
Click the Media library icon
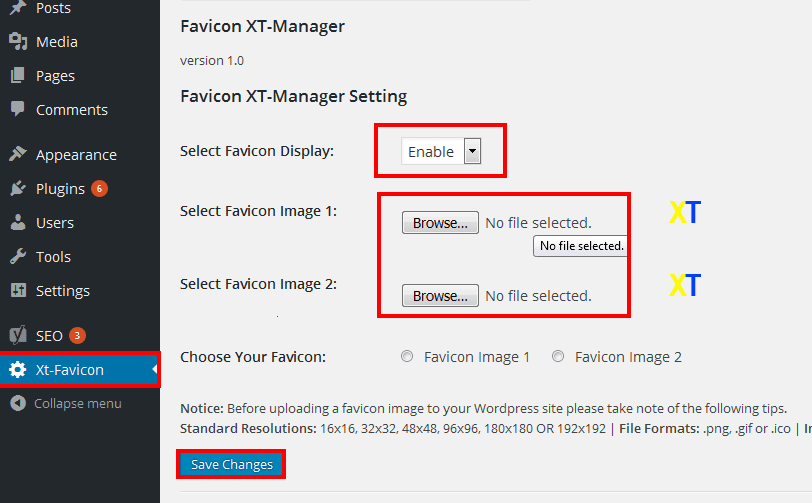coord(17,42)
